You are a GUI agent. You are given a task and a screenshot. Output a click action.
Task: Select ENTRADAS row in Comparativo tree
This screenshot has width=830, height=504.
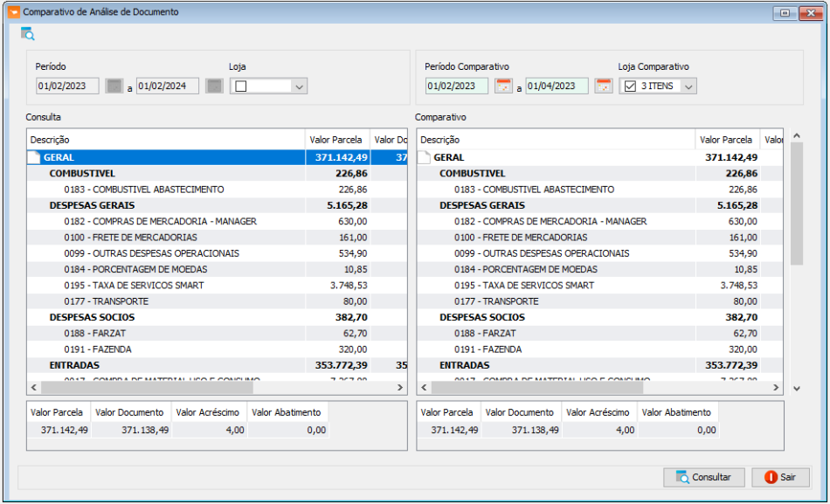coord(599,365)
